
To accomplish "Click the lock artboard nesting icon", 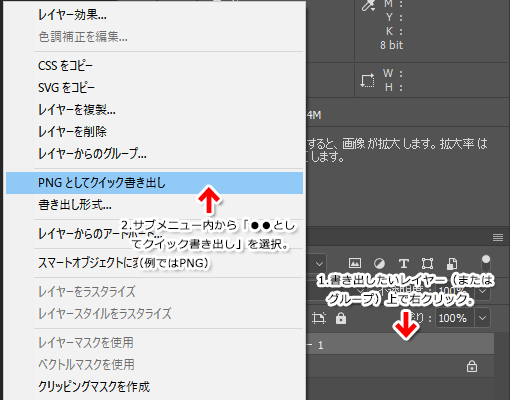I will point(319,318).
